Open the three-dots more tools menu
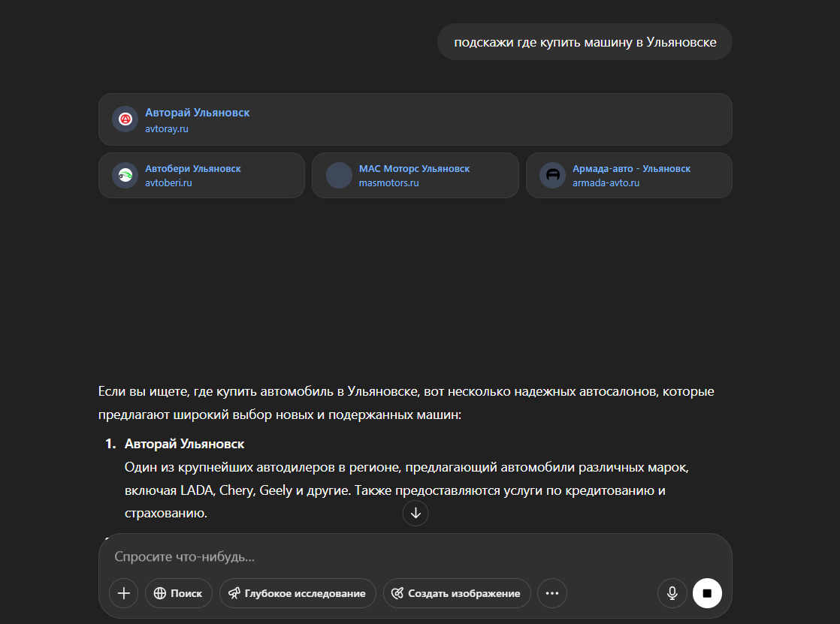This screenshot has height=624, width=840. pos(551,593)
